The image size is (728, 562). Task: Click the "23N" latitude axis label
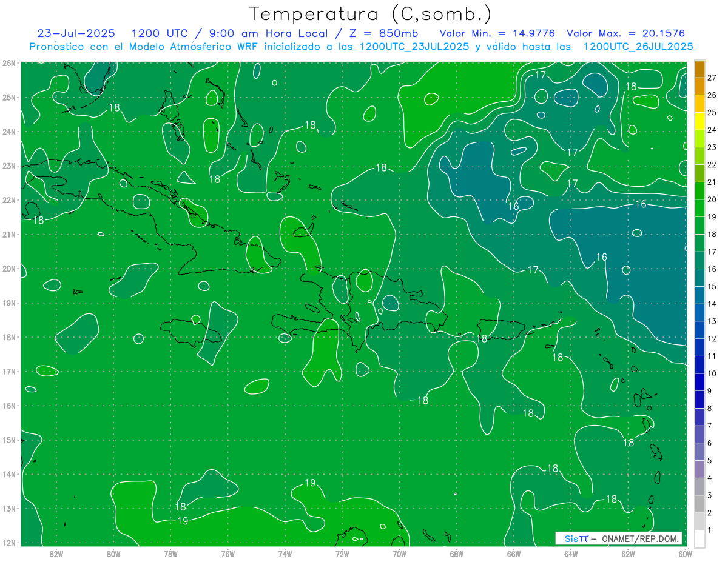9,166
